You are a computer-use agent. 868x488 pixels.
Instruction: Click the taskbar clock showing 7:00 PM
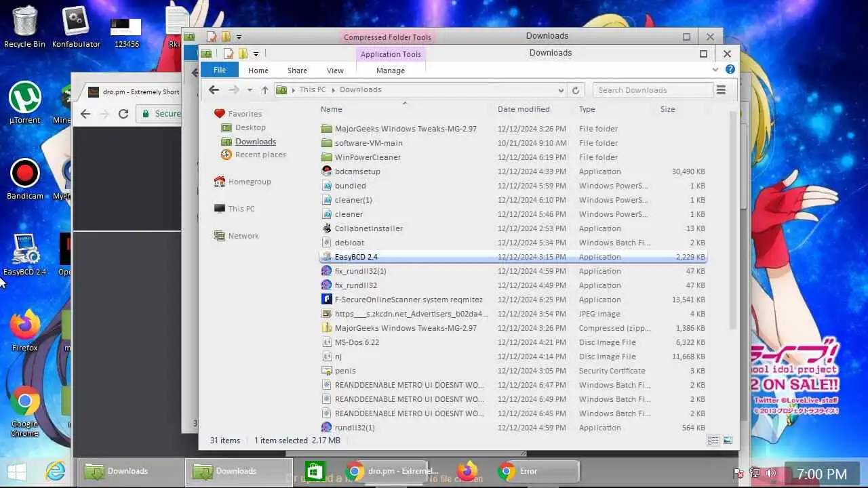pos(822,474)
